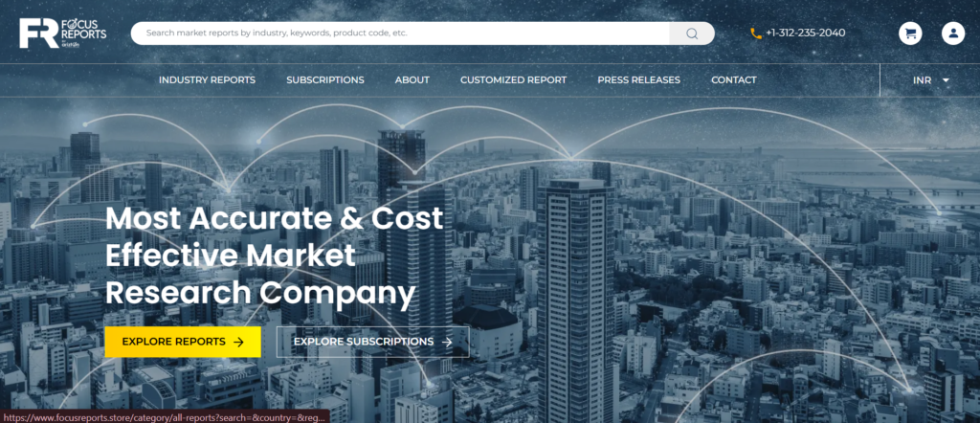Select the About menu item

pyautogui.click(x=412, y=80)
